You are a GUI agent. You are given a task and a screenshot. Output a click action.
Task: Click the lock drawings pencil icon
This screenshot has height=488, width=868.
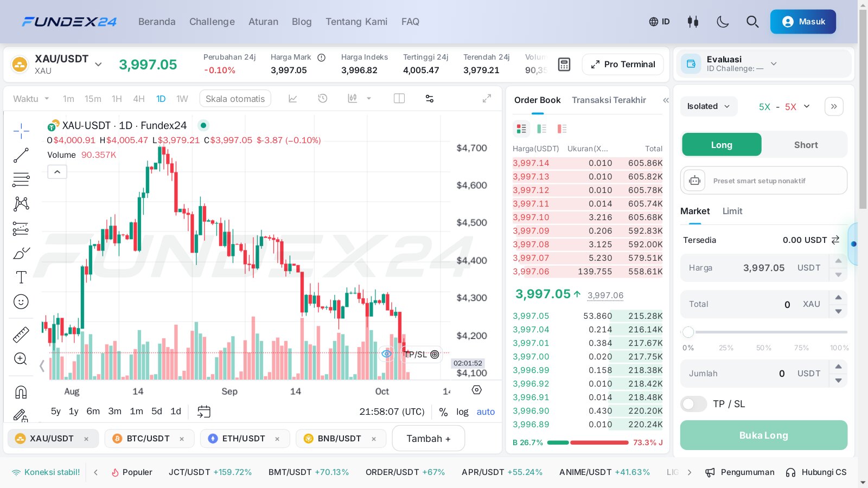(x=21, y=415)
